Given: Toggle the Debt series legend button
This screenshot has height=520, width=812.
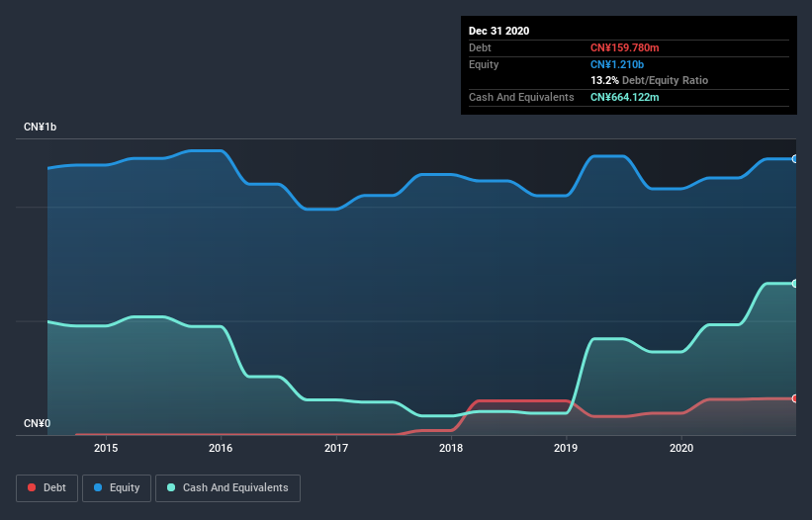Looking at the screenshot, I should pos(47,488).
